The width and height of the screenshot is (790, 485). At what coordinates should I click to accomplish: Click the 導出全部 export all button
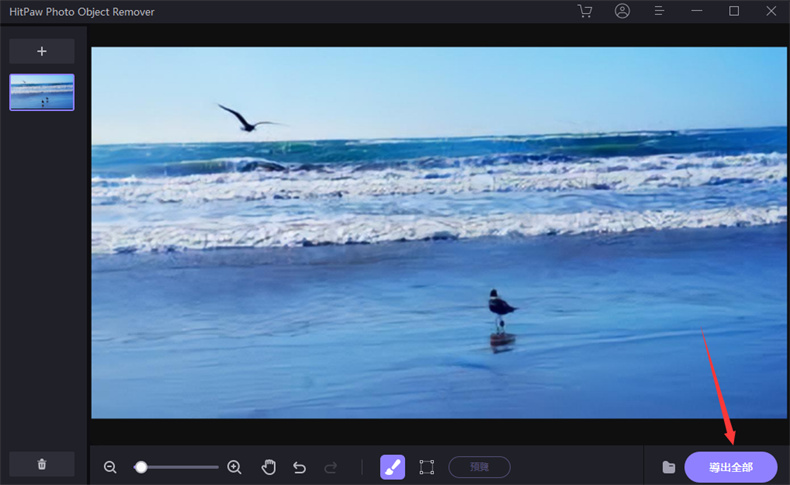[x=730, y=467]
